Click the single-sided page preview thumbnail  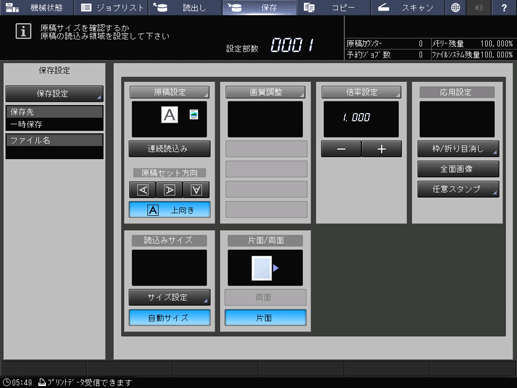[x=262, y=268]
